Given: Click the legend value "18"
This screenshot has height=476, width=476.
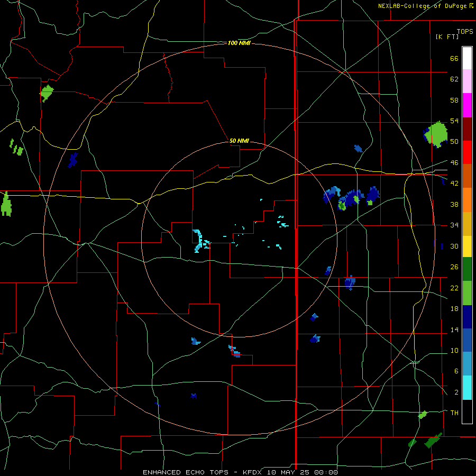Looking at the screenshot, I should pos(454,309).
